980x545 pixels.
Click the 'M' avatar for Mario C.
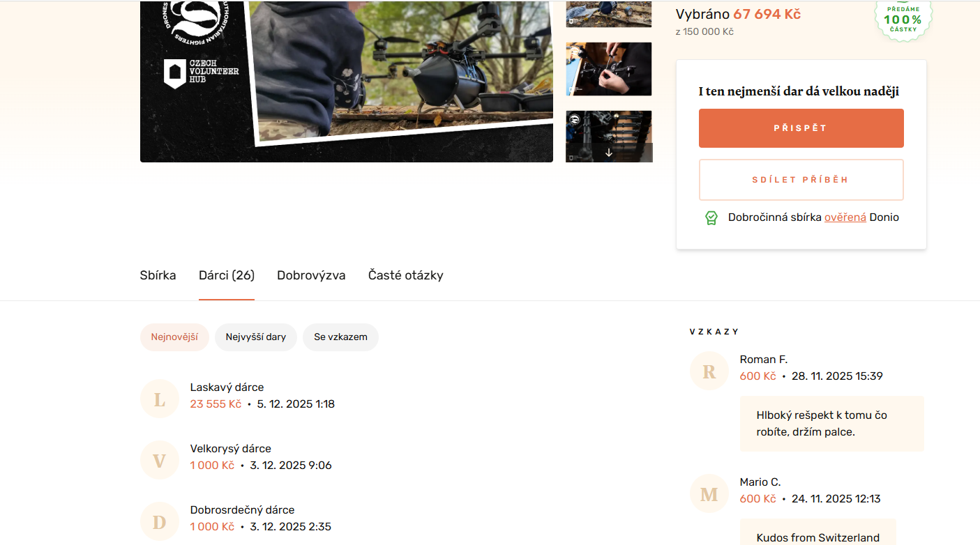pos(709,494)
